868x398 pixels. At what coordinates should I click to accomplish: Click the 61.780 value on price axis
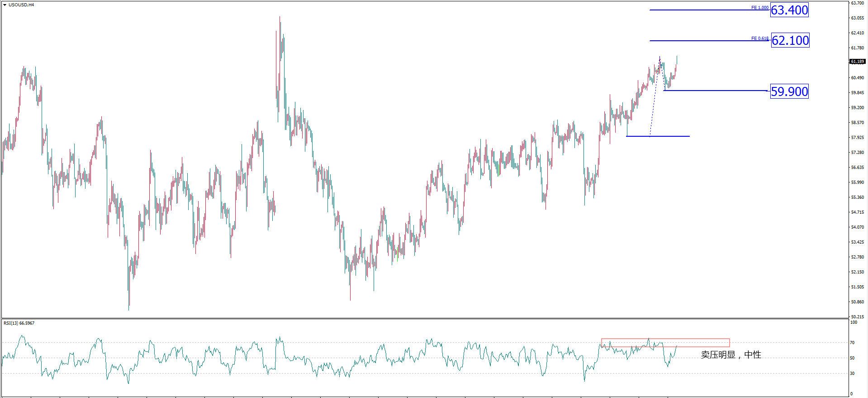tap(858, 48)
